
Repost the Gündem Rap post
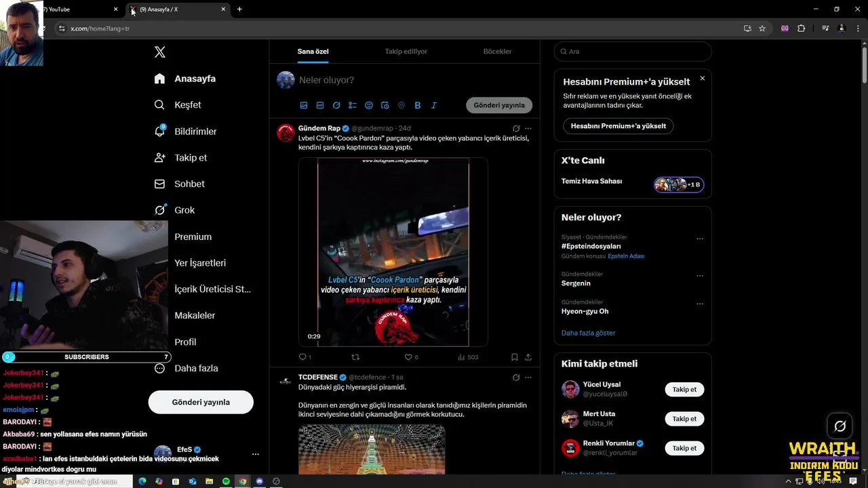[355, 357]
